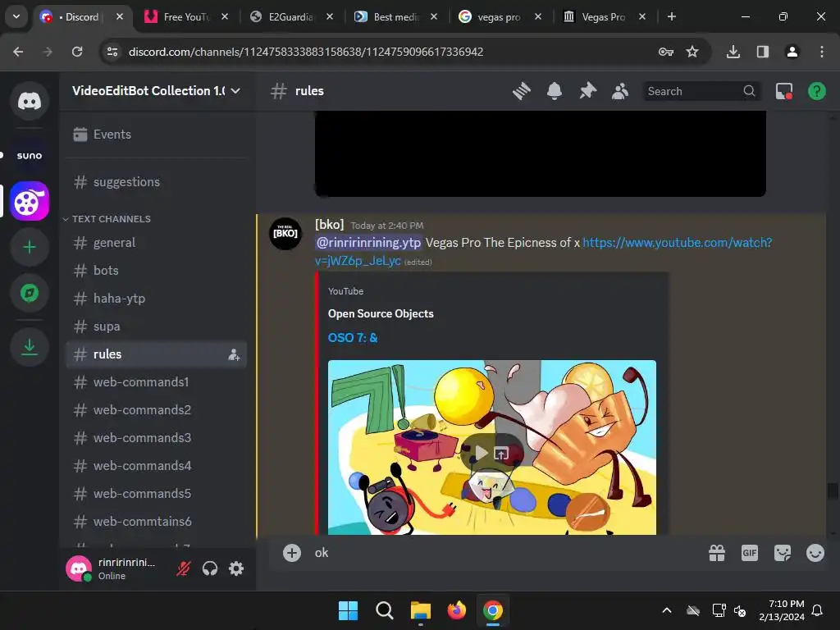Screen dimensions: 840x630
Task: Open User Settings gear icon
Action: tap(236, 568)
